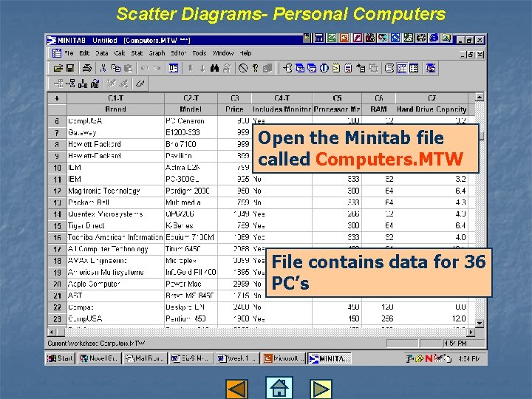This screenshot has width=532, height=399.
Task: Click the 'Hard Drive Capacity' column name cell
Action: tap(432, 109)
